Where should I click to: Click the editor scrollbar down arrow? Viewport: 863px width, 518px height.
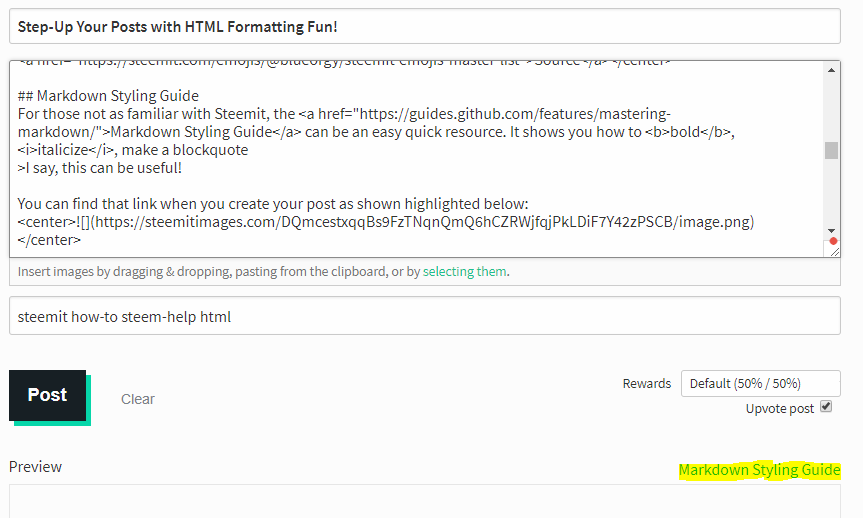(831, 231)
